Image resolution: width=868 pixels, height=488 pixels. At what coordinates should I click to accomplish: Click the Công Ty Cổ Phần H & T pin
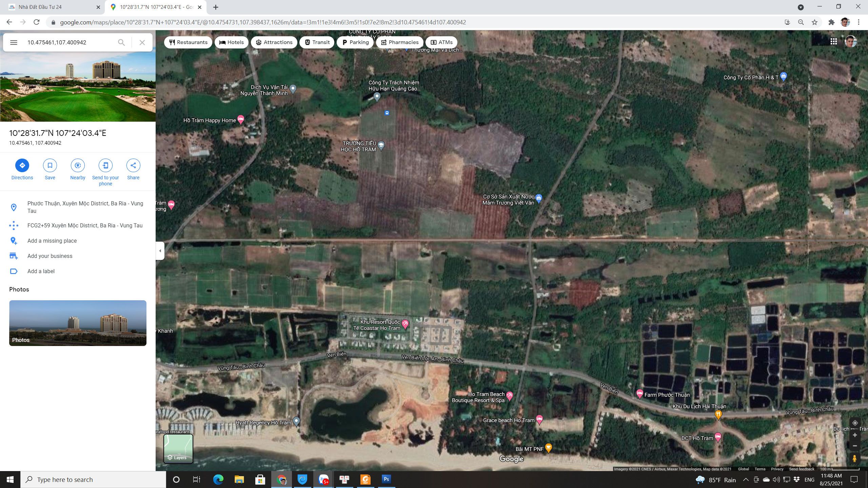(x=784, y=76)
